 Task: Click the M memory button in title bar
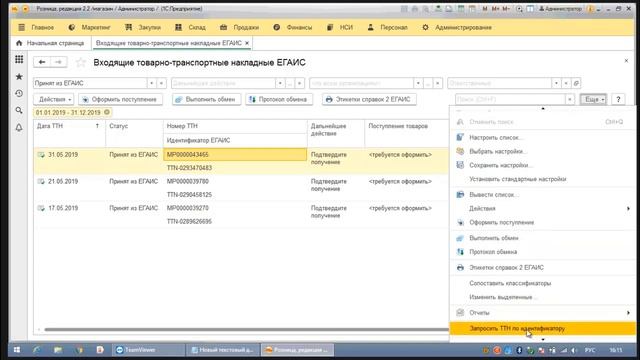(484, 9)
